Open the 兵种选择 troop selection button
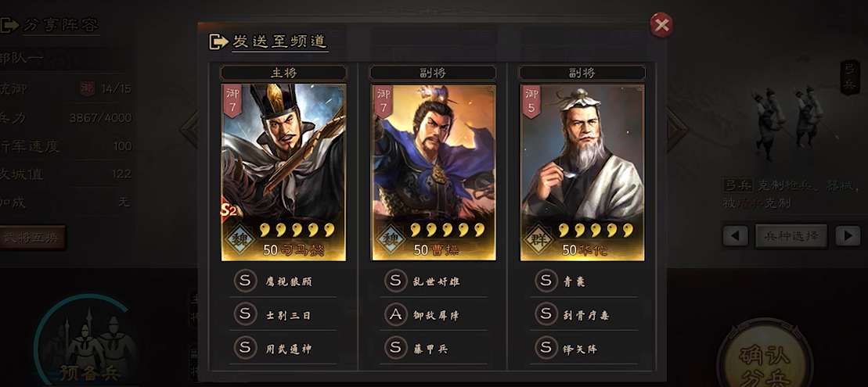This screenshot has height=387, width=868. tap(791, 236)
